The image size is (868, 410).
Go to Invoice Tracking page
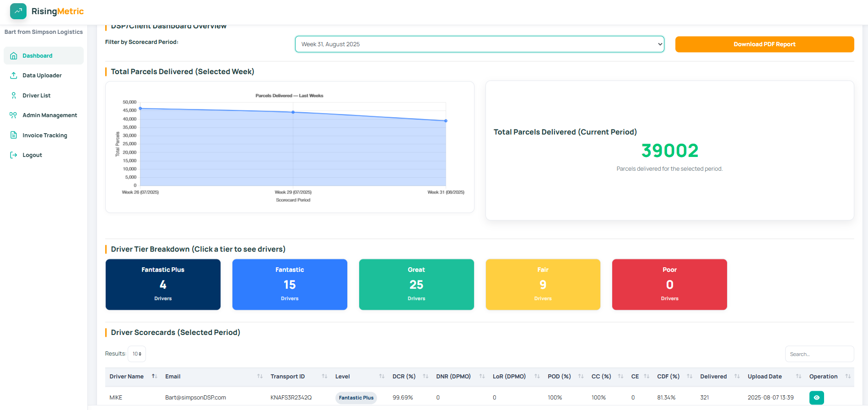pos(45,135)
